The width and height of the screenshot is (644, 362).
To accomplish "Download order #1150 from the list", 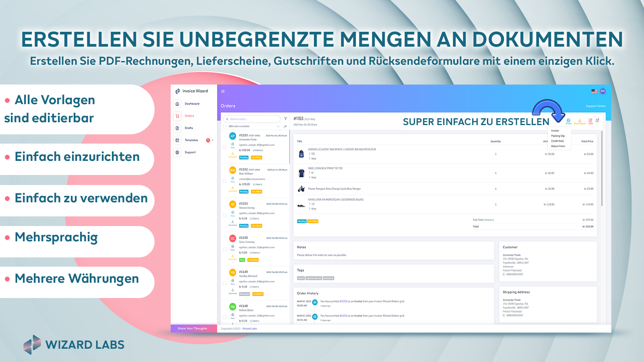I will click(x=233, y=257).
